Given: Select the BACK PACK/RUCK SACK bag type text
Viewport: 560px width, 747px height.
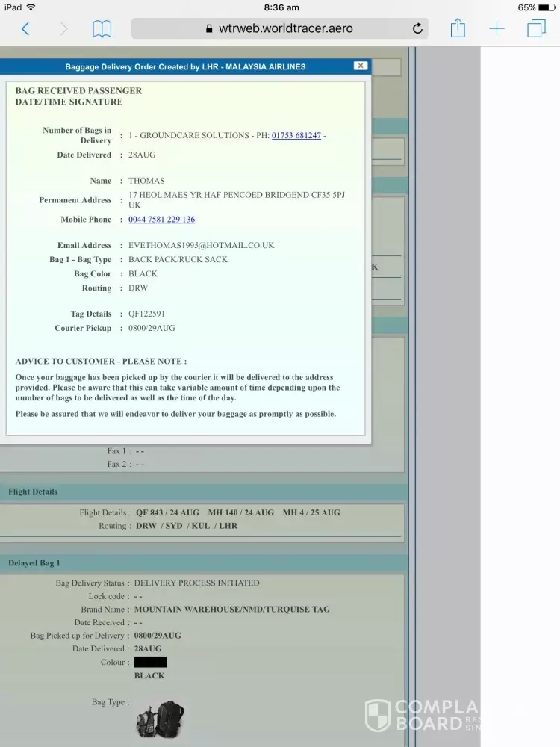Looking at the screenshot, I should [x=178, y=260].
